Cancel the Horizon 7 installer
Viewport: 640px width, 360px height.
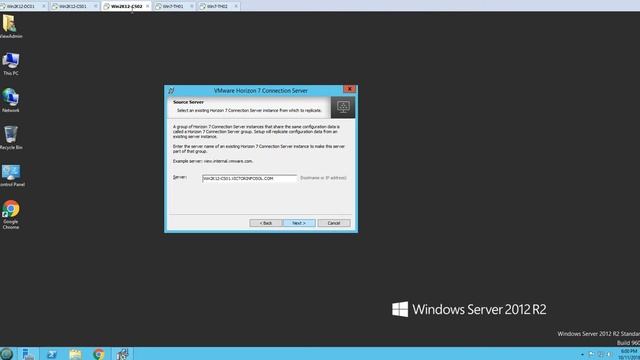(334, 223)
